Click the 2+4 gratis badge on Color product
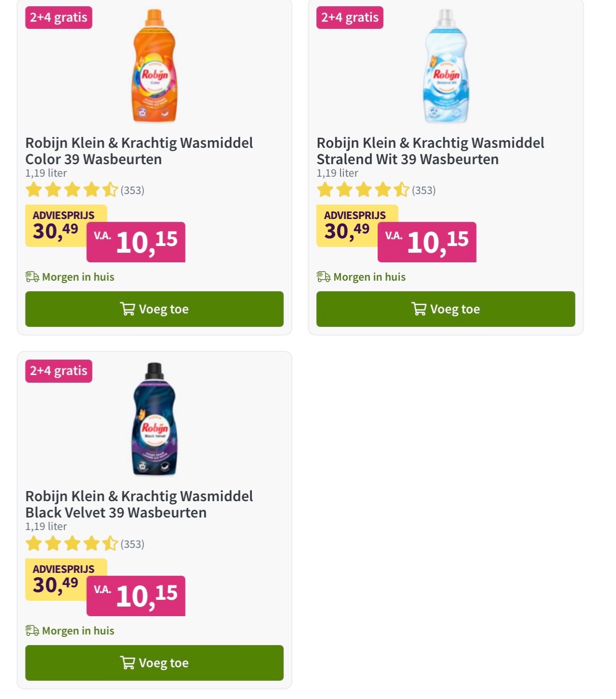This screenshot has width=616, height=699. (x=59, y=18)
